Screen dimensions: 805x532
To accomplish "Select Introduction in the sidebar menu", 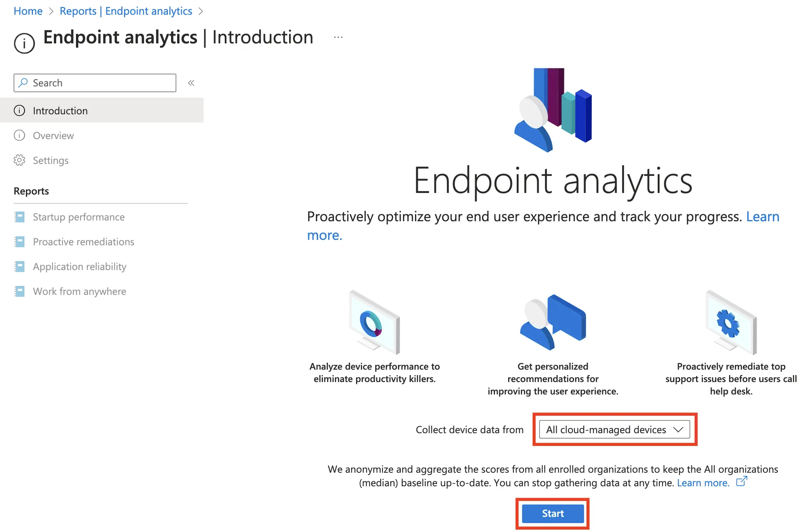I will (x=60, y=111).
